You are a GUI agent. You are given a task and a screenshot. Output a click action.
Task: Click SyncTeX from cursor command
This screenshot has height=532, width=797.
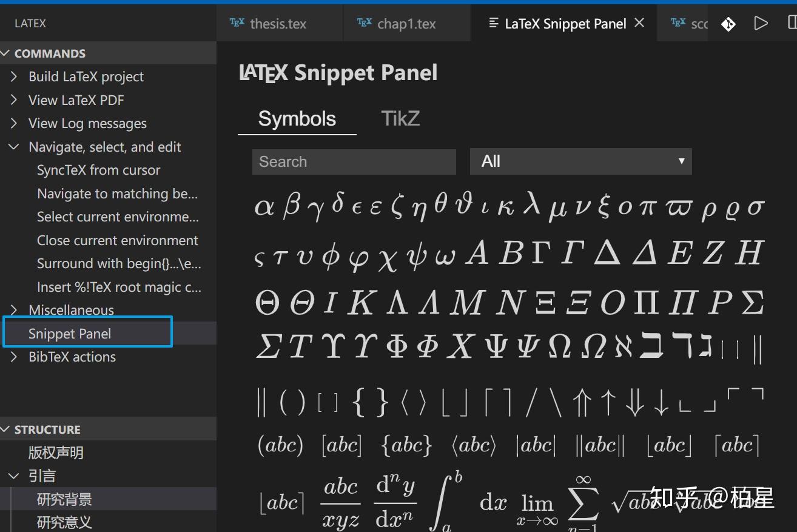pyautogui.click(x=99, y=170)
